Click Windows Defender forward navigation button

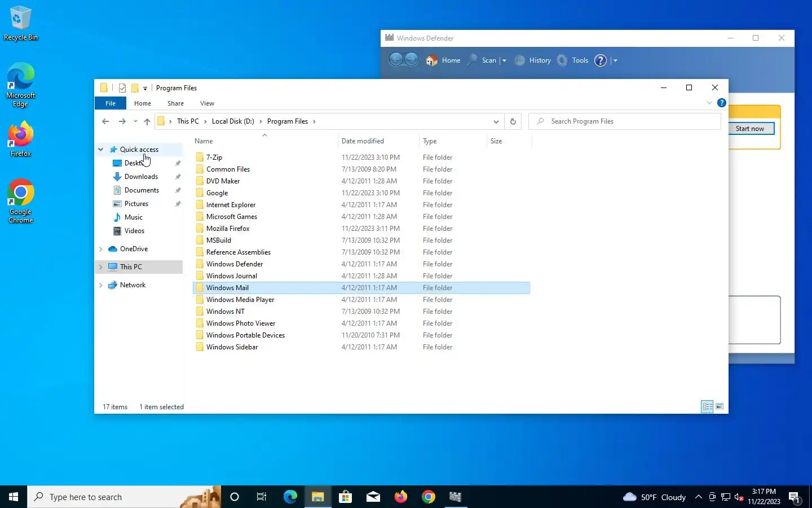click(x=412, y=59)
